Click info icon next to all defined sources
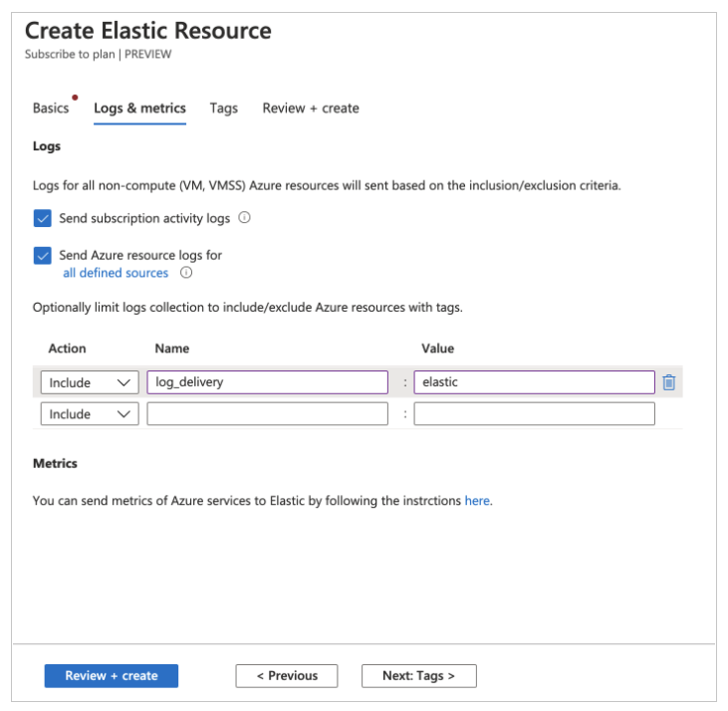The height and width of the screenshot is (711, 728). 185,273
